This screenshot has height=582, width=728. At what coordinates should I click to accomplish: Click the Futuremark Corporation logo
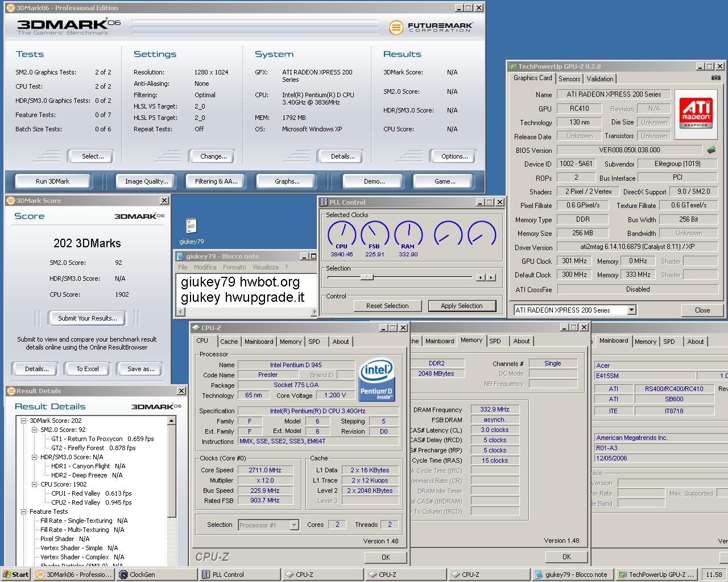[431, 27]
